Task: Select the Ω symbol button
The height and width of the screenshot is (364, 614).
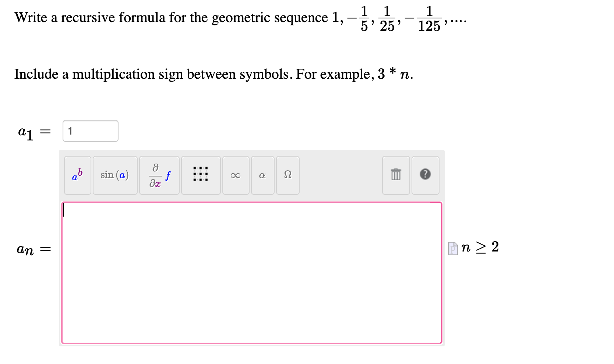Action: 287,175
